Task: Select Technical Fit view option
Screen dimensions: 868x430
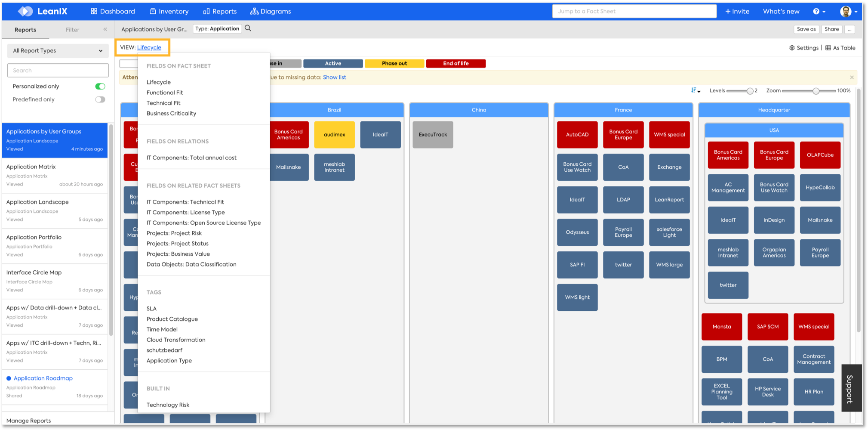Action: (163, 103)
